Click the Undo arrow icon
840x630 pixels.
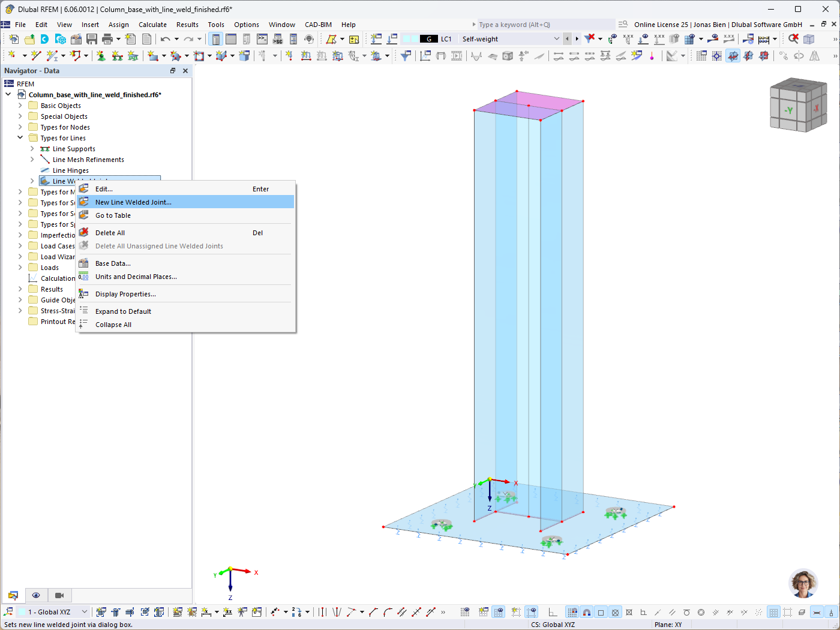tap(165, 39)
